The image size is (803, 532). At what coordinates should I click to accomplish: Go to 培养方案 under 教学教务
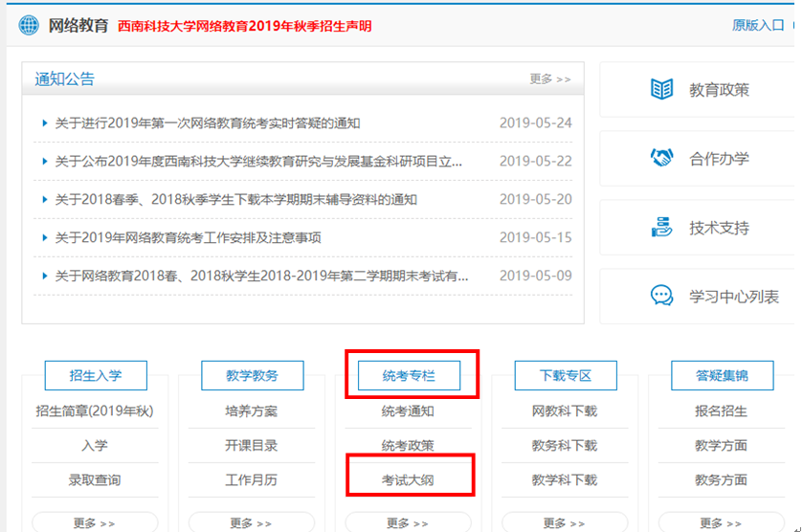pos(252,411)
